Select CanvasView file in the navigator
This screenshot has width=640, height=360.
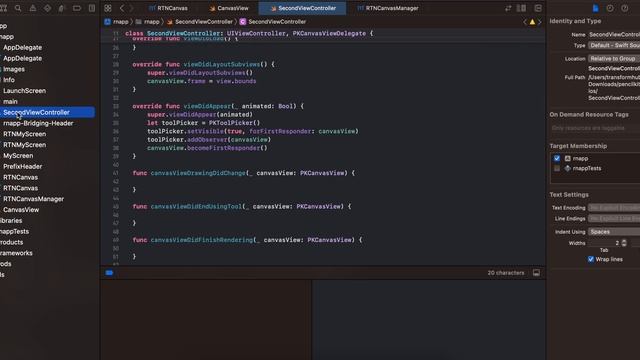click(21, 210)
